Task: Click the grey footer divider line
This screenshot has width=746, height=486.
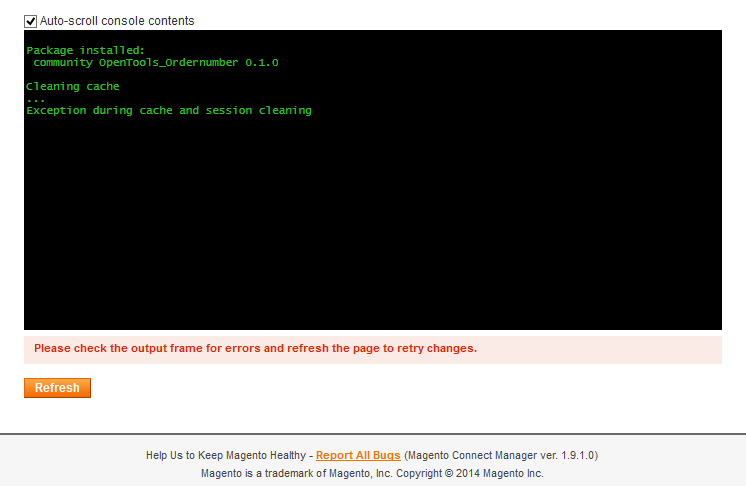Action: [x=372, y=434]
